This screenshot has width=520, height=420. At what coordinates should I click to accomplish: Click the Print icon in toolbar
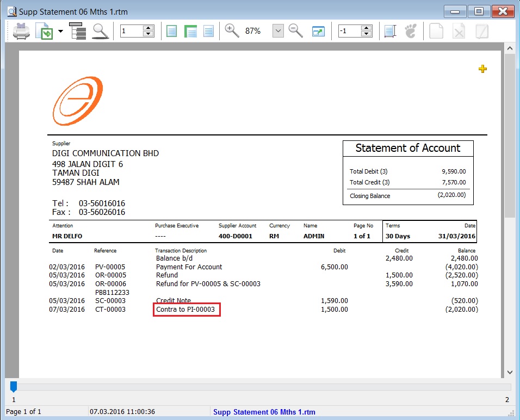click(21, 31)
